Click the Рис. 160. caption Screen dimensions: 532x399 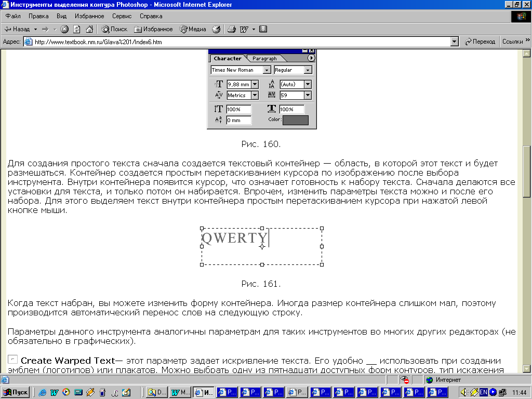click(x=261, y=144)
